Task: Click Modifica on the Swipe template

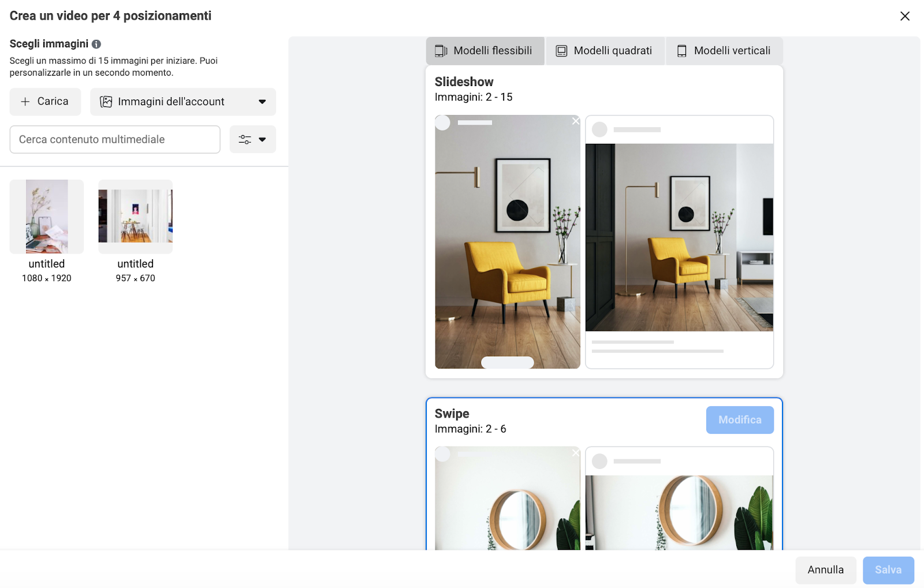Action: point(739,420)
